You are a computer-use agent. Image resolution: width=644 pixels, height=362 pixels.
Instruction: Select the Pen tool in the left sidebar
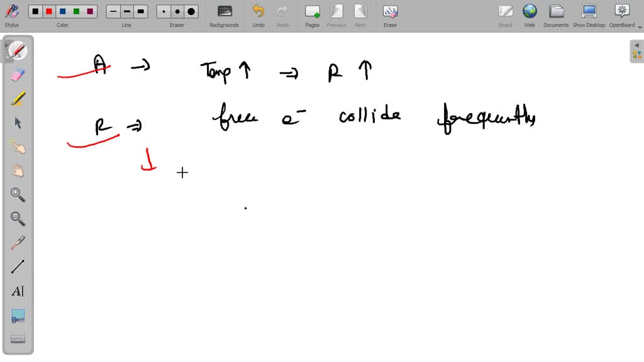[17, 50]
